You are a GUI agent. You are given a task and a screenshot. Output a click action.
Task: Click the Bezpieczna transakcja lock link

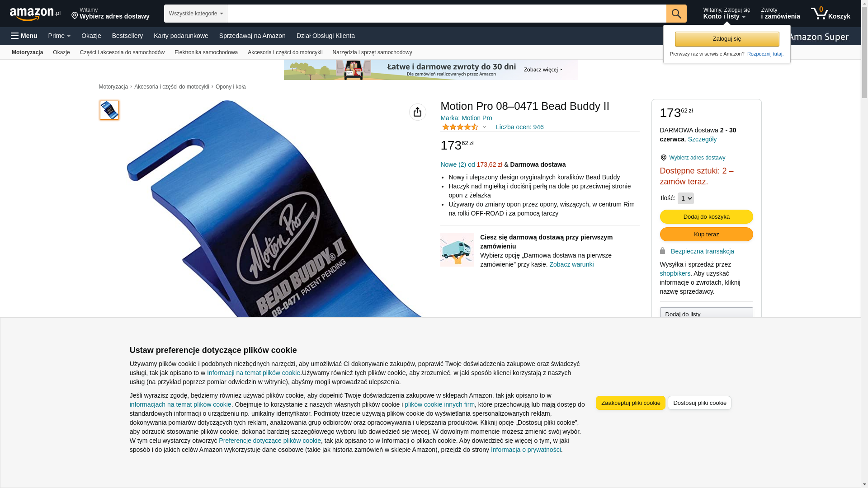[697, 251]
